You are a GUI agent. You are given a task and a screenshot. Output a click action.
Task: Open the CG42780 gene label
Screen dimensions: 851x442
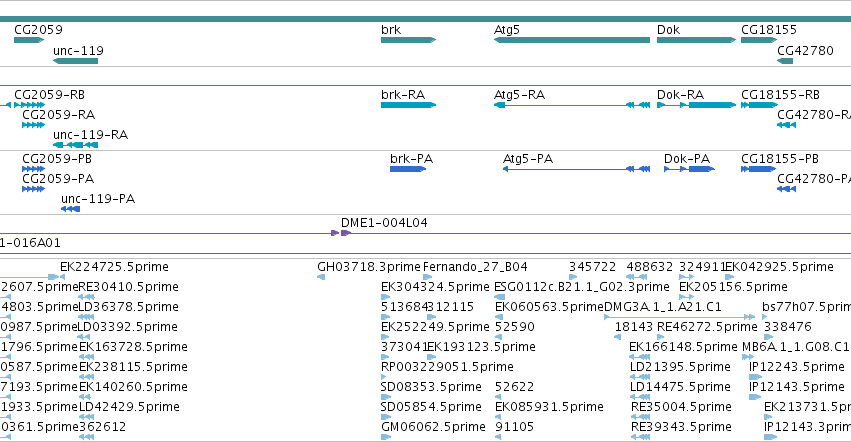(x=805, y=50)
